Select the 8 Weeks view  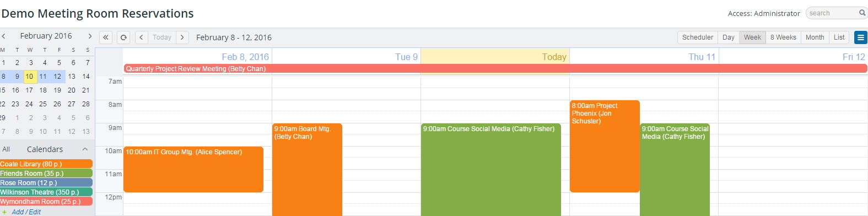point(783,37)
